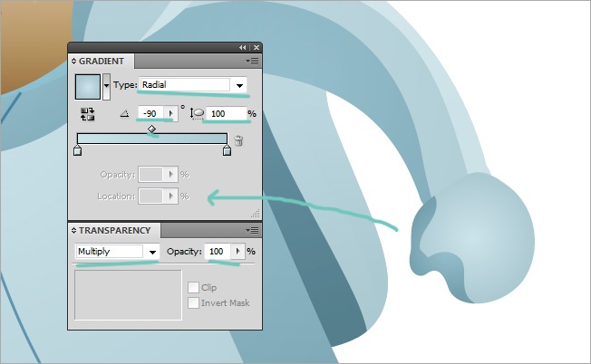Click the Reverse Gradient icon
Image resolution: width=591 pixels, height=364 pixels.
[x=87, y=114]
